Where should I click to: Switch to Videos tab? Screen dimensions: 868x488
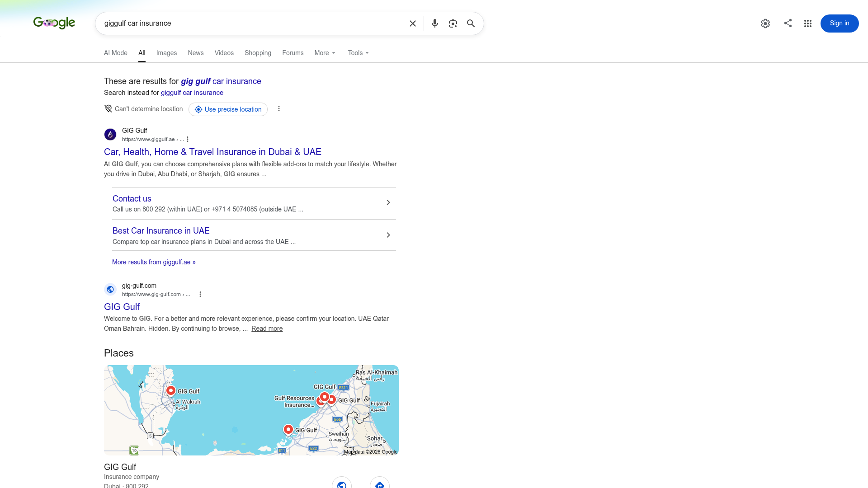[224, 53]
